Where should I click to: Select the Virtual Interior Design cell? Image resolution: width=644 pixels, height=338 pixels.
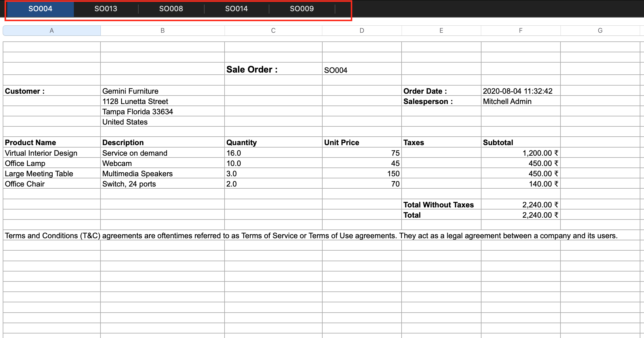tap(52, 153)
